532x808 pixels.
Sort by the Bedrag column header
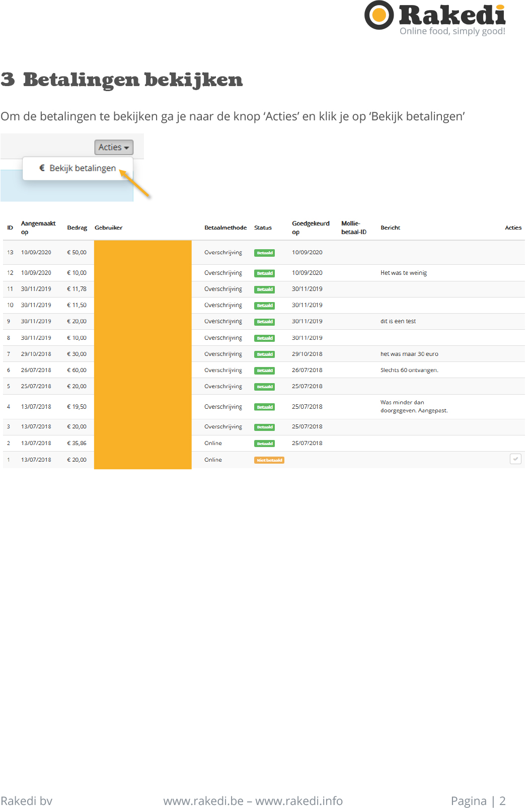[77, 228]
